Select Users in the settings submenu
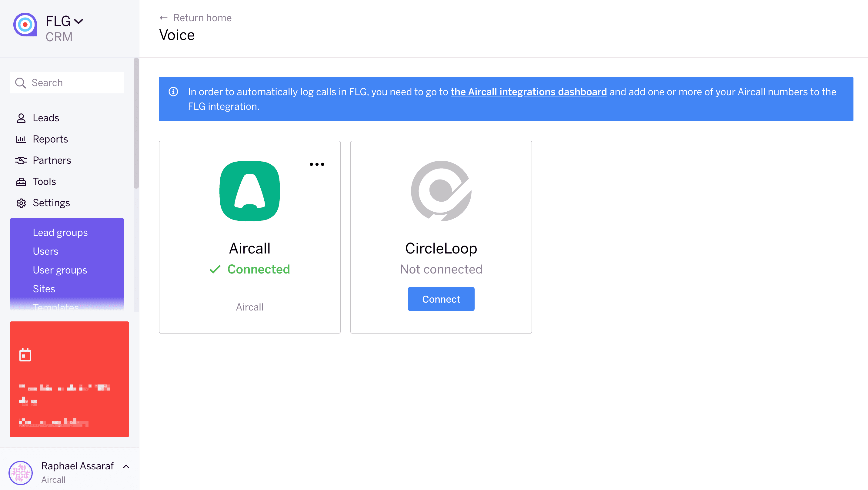 45,252
